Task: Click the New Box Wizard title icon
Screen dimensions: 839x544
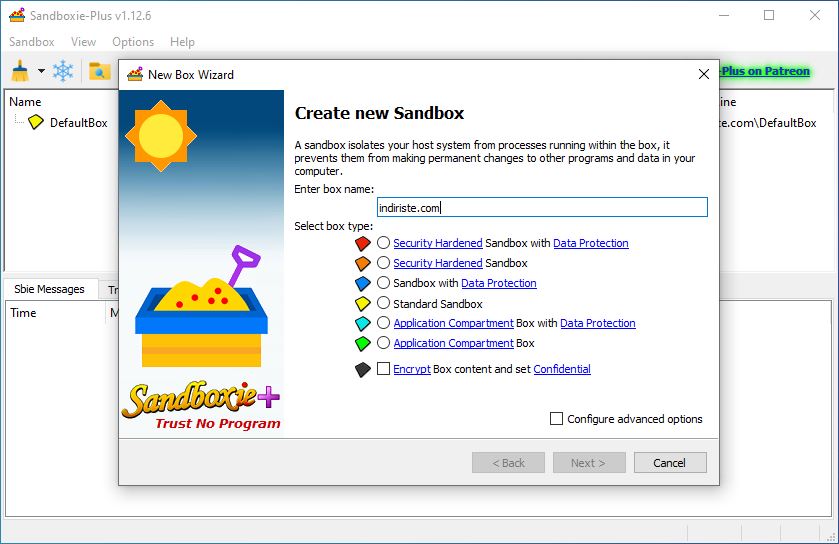Action: coord(135,74)
